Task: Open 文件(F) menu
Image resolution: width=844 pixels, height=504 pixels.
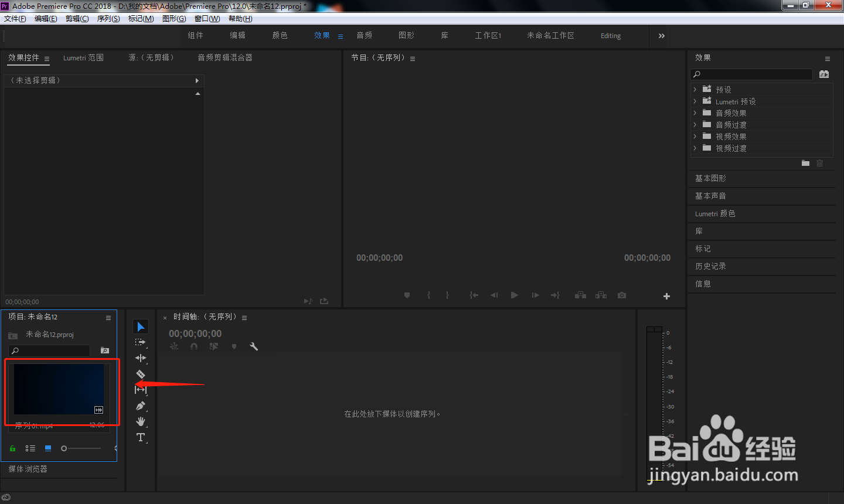Action: 15,19
